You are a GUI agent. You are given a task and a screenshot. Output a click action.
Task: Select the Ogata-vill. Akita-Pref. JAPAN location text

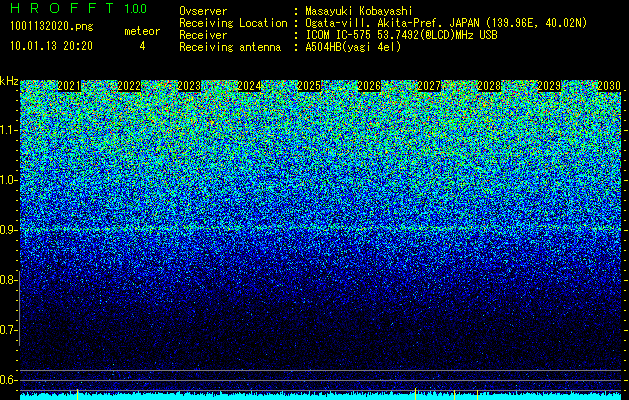point(446,23)
